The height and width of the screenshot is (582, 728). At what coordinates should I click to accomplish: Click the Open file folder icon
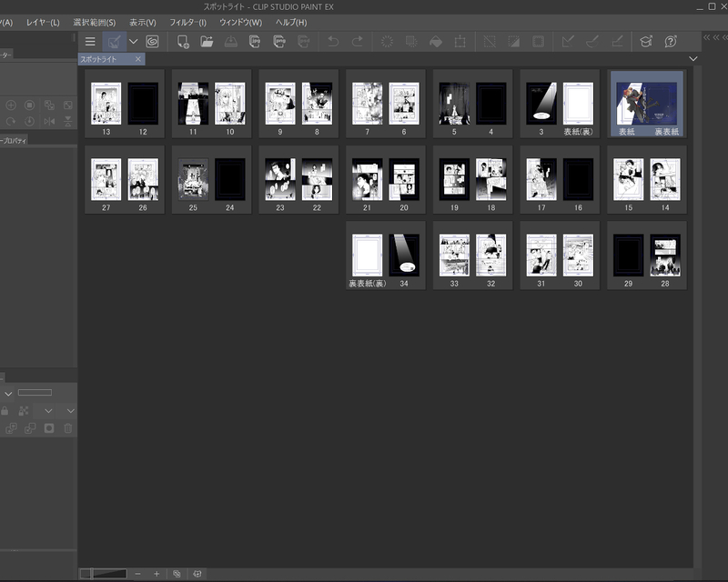207,41
